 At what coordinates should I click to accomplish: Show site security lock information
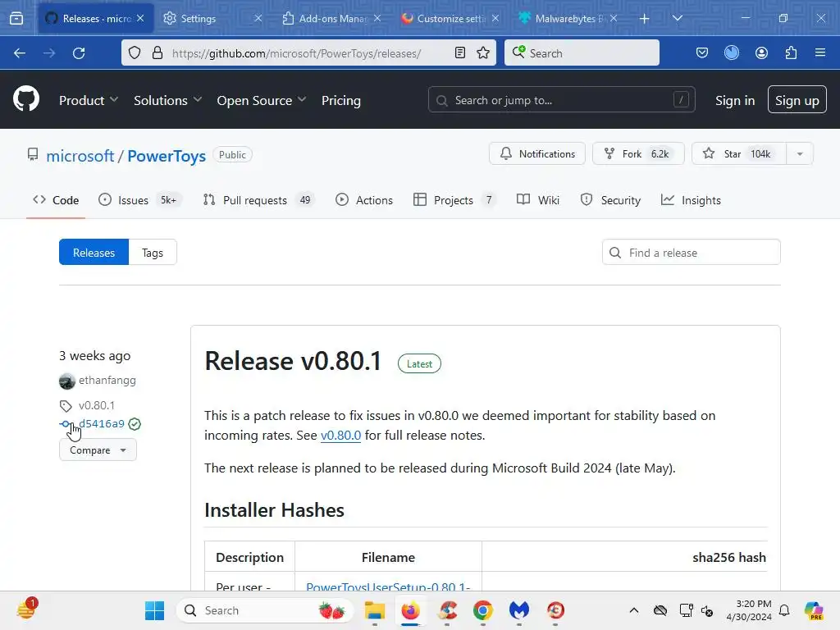pyautogui.click(x=157, y=52)
